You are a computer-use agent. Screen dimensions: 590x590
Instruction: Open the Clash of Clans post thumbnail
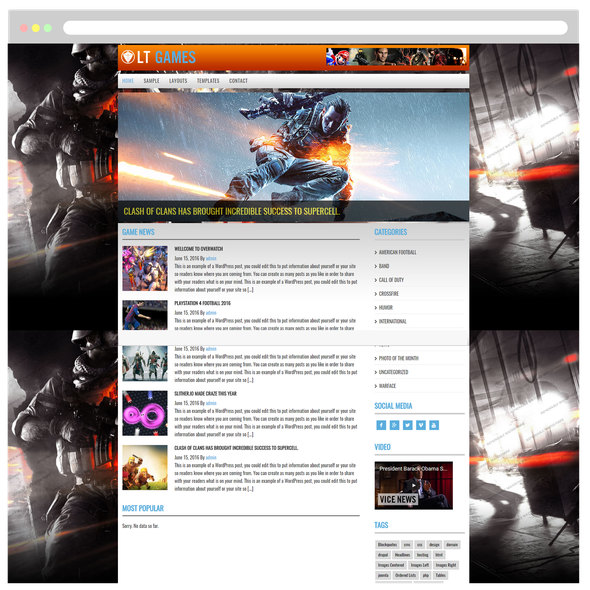[x=145, y=467]
